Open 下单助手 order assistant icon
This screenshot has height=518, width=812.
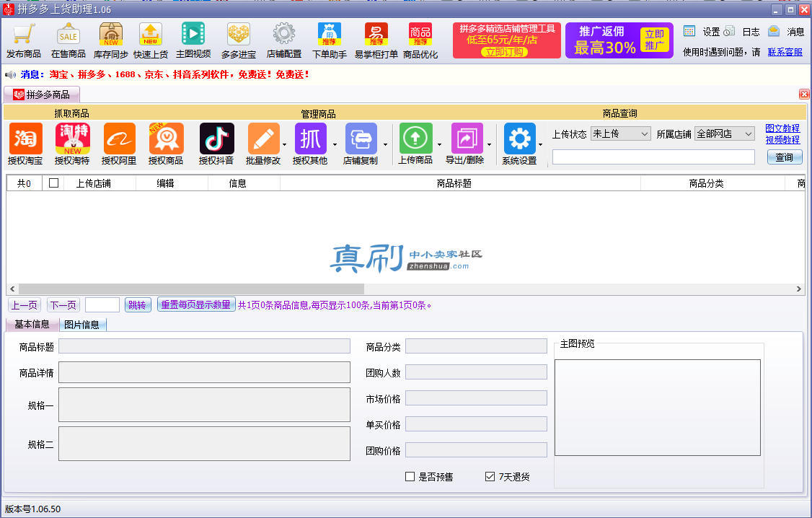(x=330, y=35)
